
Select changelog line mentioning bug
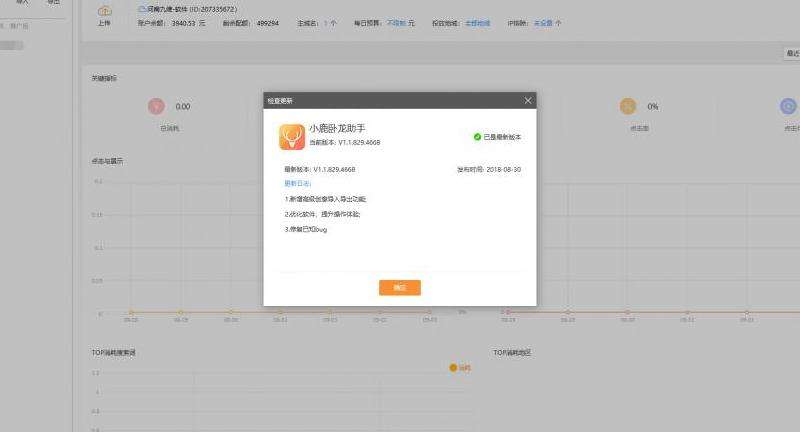(306, 230)
